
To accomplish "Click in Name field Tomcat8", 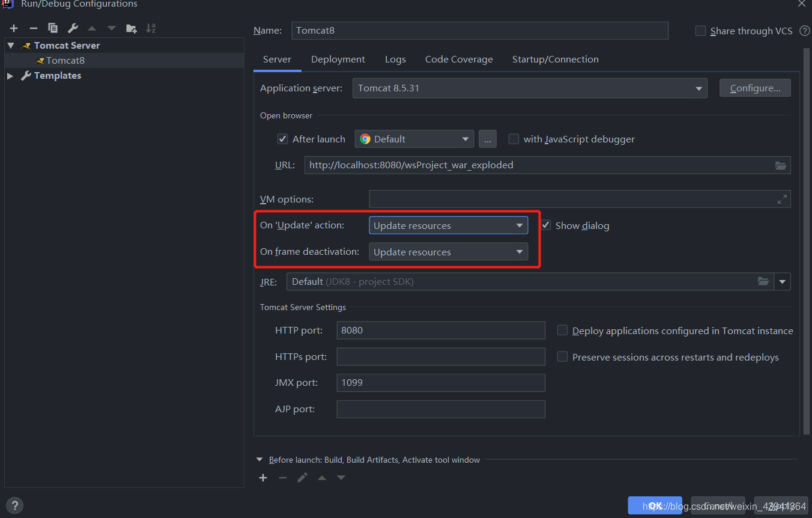I will point(480,31).
